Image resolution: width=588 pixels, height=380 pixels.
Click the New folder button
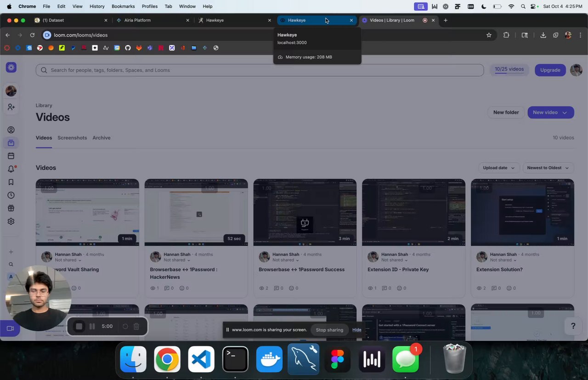coord(506,113)
